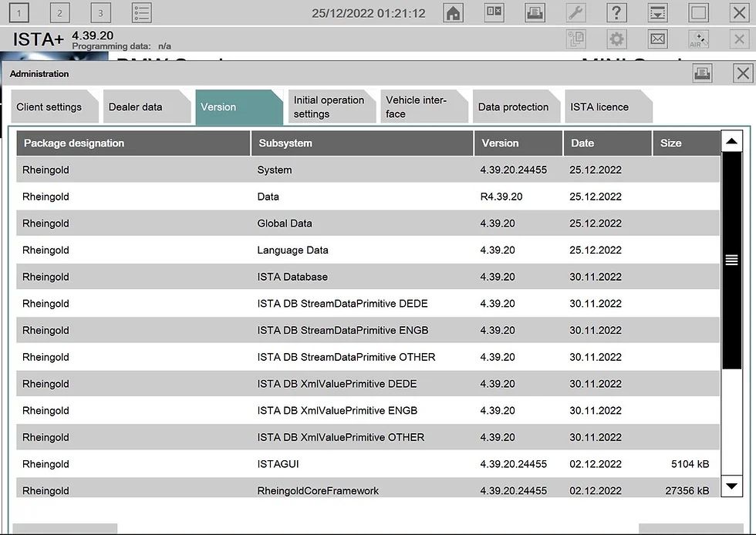756x535 pixels.
Task: Click the AIR search icon
Action: tap(699, 39)
